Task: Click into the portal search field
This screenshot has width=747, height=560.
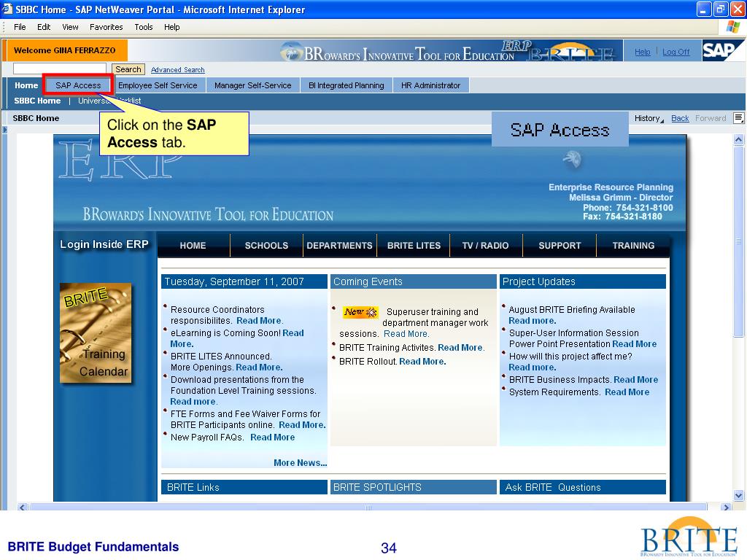Action: 60,69
